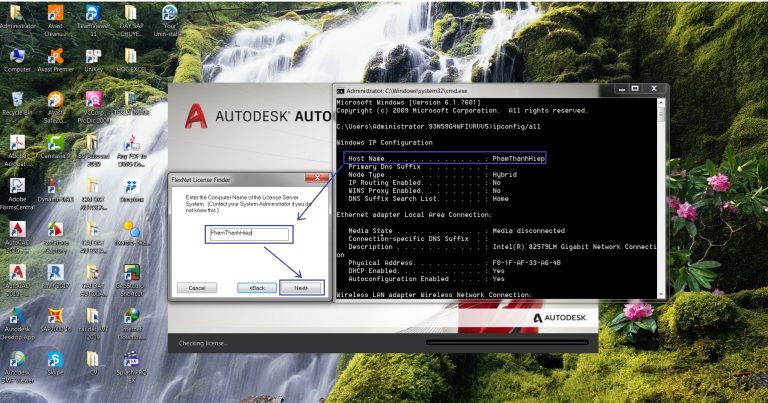Click the command prompt vertical scroll thumb

pos(661,114)
